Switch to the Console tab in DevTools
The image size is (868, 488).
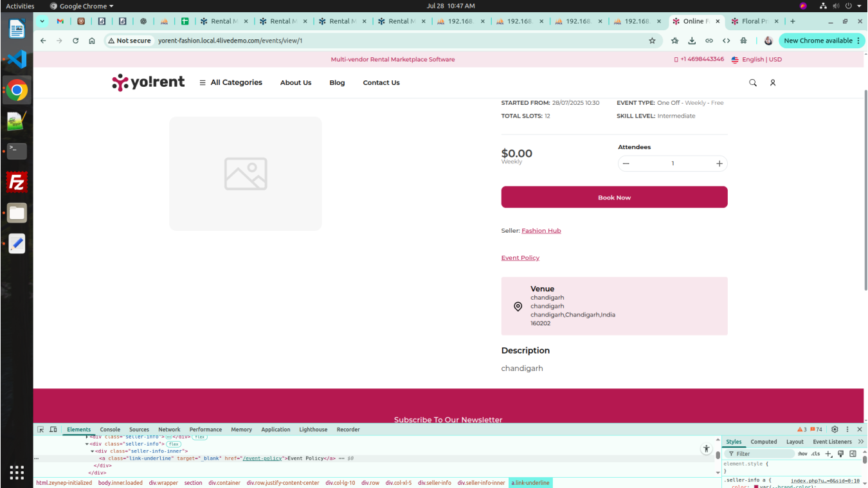pos(110,429)
